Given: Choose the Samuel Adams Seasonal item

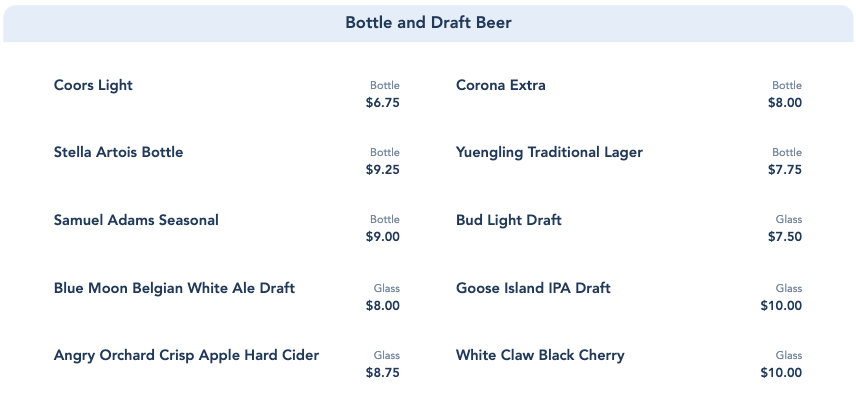Looking at the screenshot, I should [136, 220].
